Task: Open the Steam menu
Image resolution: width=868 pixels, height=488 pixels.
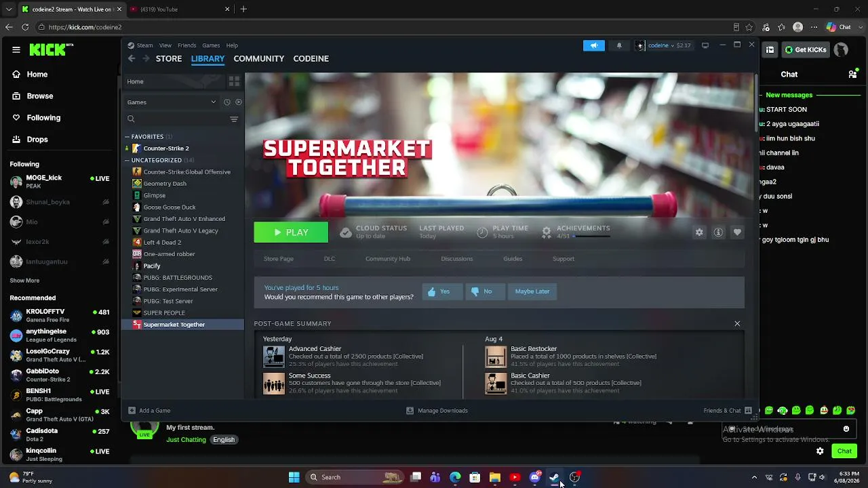Action: pos(145,45)
